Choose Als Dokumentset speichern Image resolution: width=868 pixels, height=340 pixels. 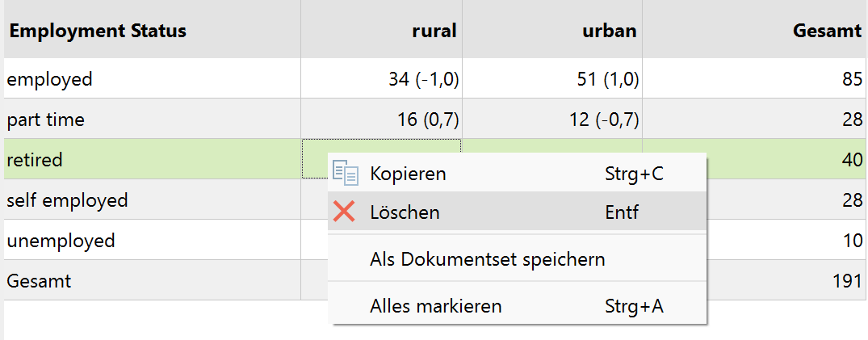pos(487,259)
